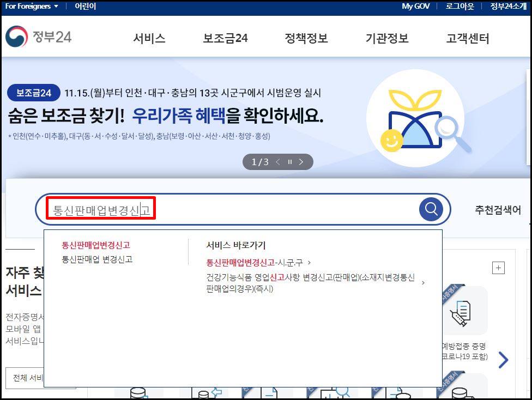Click arrow next to 건강기능식품 shortcut
The image size is (532, 400).
click(x=423, y=283)
